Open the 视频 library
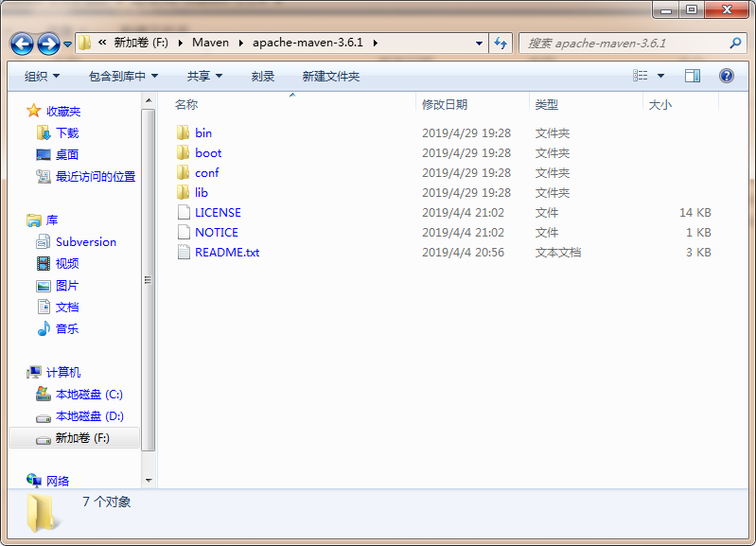 67,264
